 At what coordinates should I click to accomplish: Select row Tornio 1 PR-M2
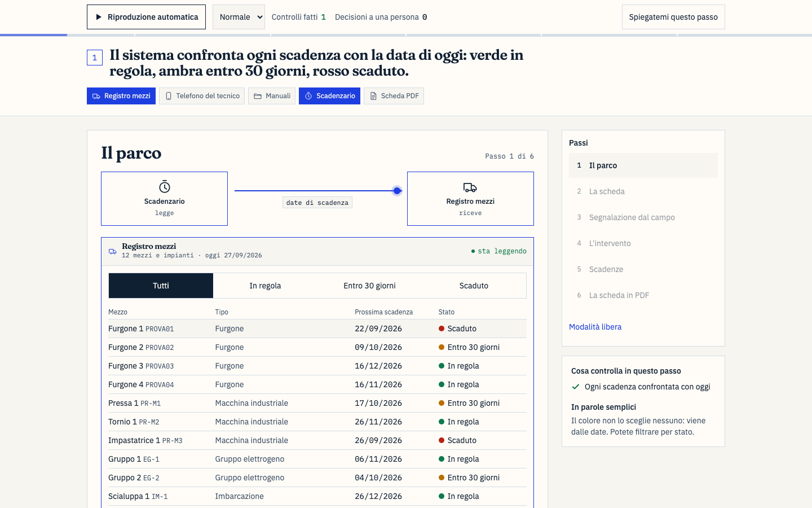click(317, 422)
